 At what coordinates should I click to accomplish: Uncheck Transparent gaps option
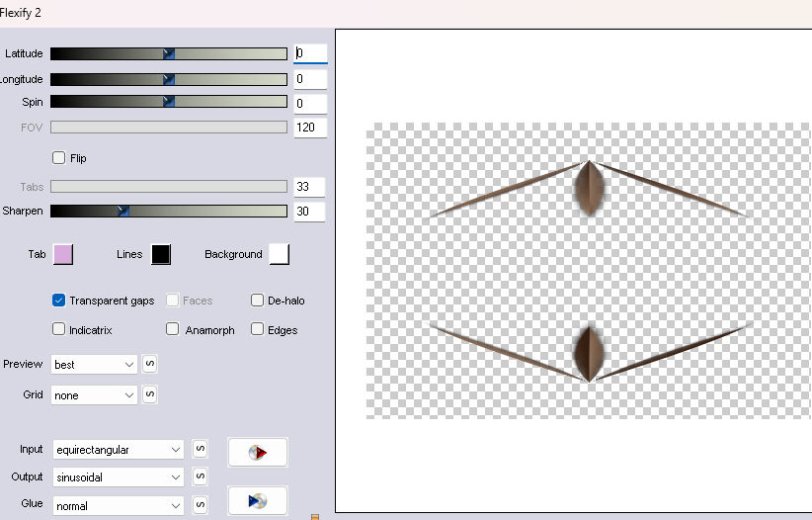59,301
